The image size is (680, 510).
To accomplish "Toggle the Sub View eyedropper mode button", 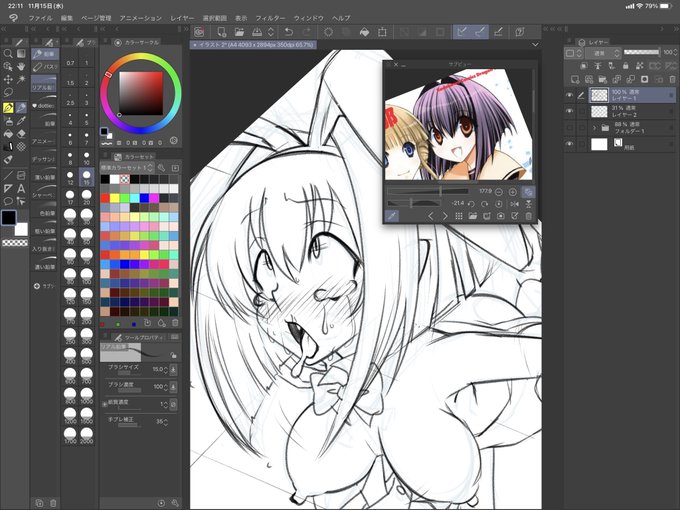I will tap(392, 216).
